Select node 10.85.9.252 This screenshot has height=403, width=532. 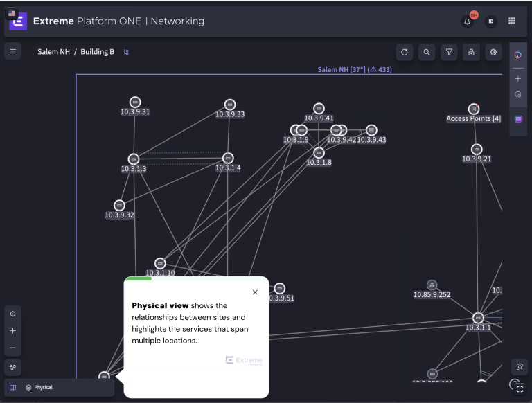(x=432, y=285)
